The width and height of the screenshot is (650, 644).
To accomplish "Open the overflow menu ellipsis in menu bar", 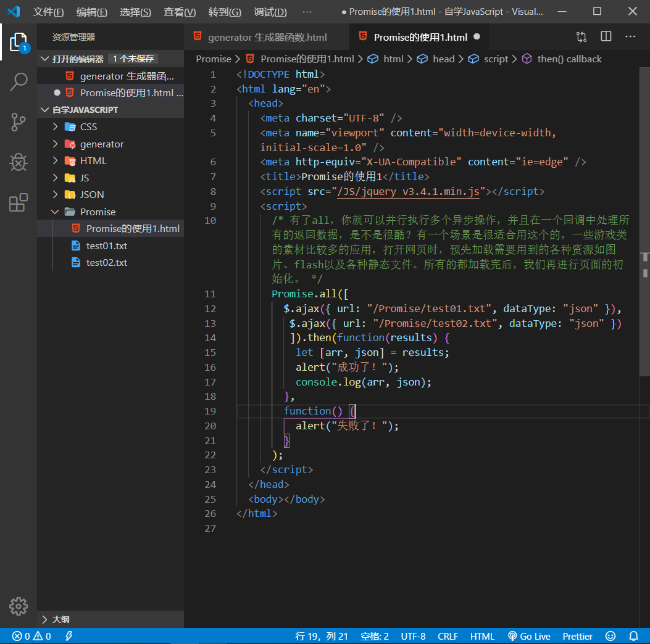I will (x=307, y=12).
